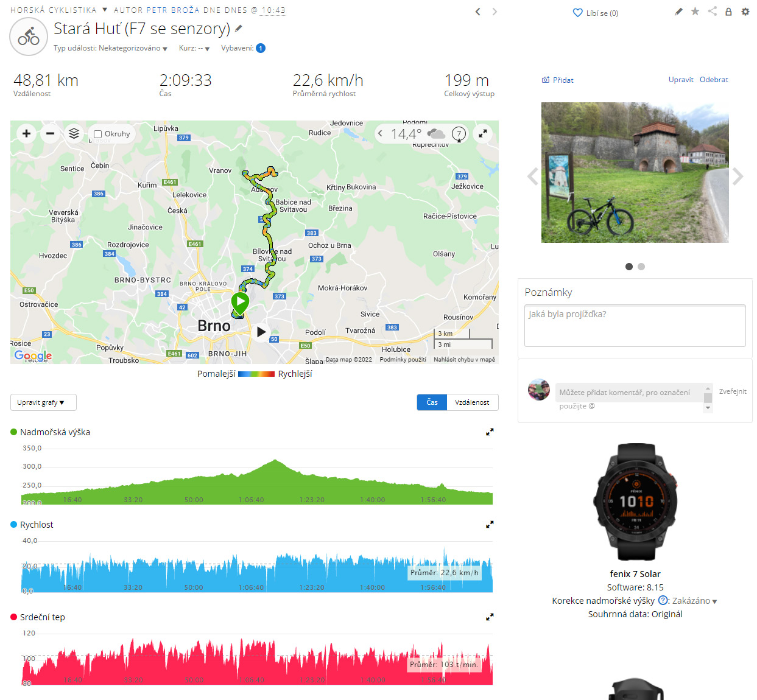Switch charts to Čas view
The width and height of the screenshot is (757, 700).
pos(432,402)
